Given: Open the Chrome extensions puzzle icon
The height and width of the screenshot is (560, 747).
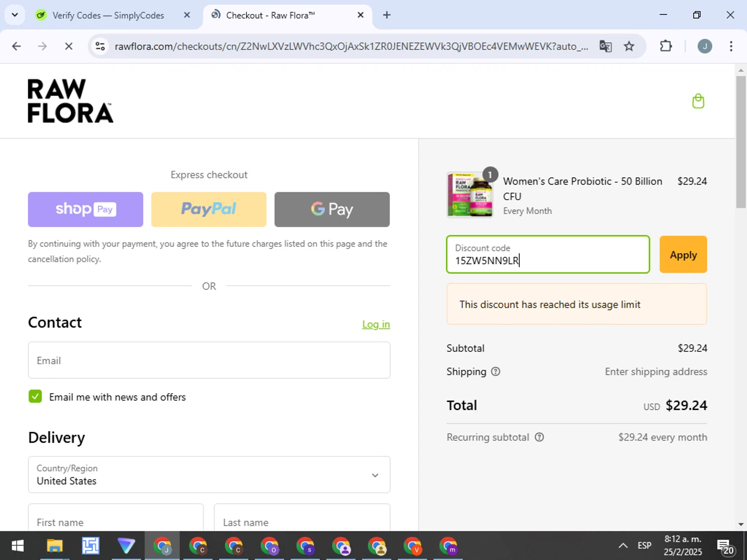Looking at the screenshot, I should (x=666, y=46).
